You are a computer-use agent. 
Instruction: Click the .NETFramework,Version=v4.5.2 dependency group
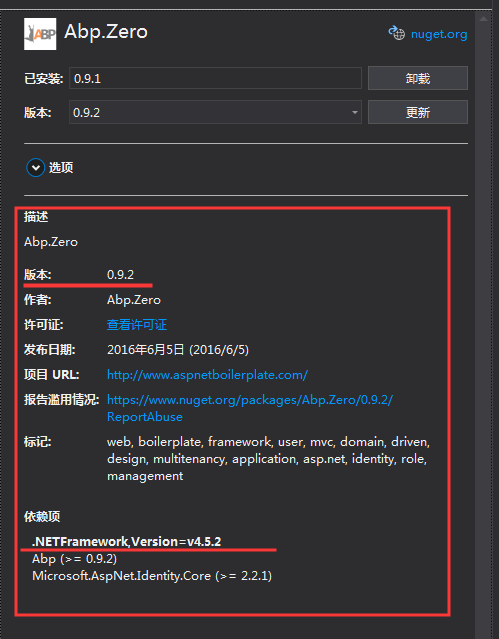click(x=127, y=542)
